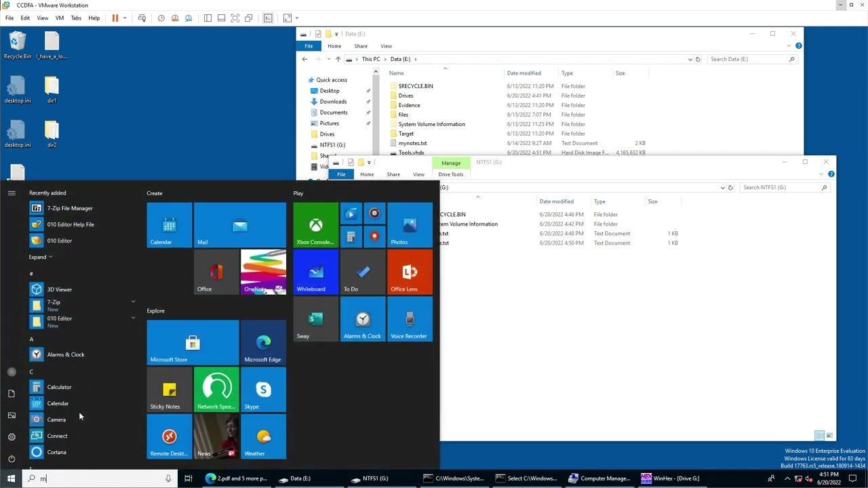This screenshot has width=868, height=488.
Task: Open the Office Lens tile
Action: tap(410, 272)
